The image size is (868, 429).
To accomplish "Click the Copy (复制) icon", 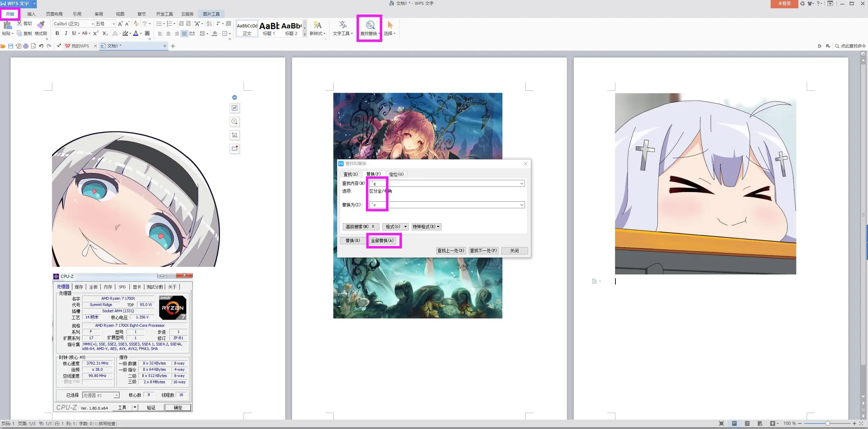I will tap(19, 33).
